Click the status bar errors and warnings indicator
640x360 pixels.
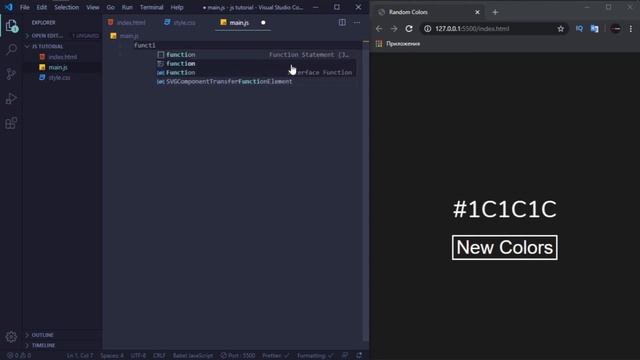pos(19,356)
